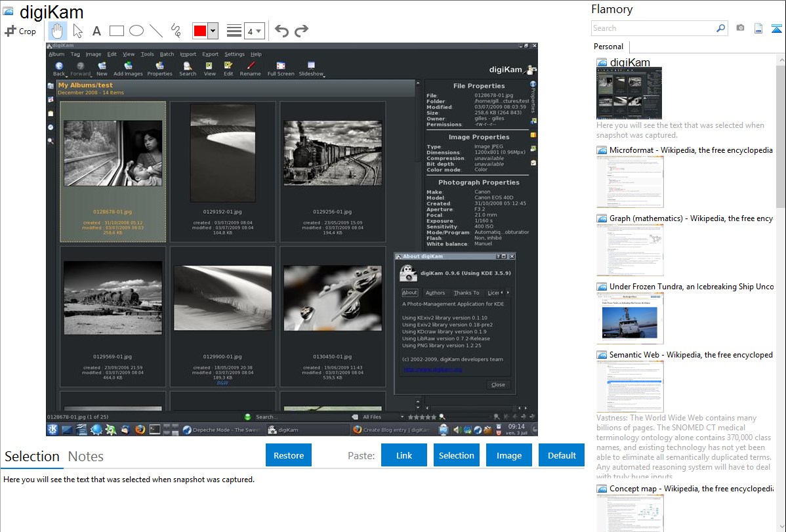Select the ellipse drawing tool
This screenshot has height=532, width=786.
(x=136, y=31)
